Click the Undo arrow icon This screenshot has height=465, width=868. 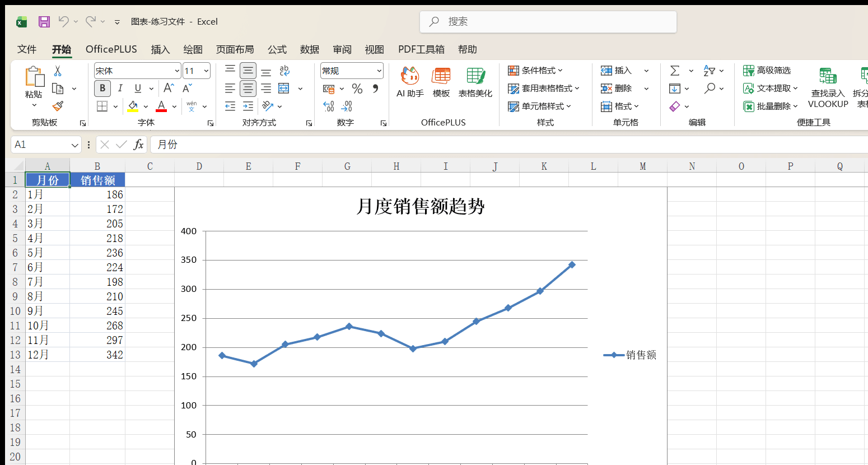(x=63, y=21)
